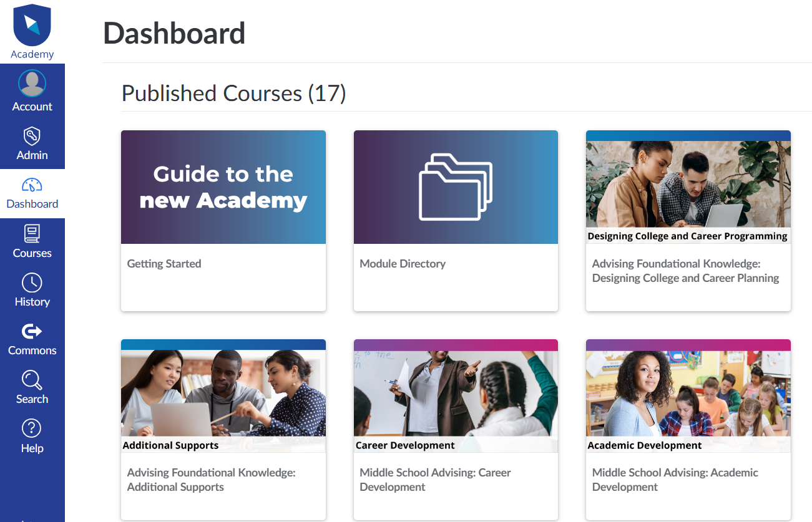Open the Search magnifier icon

click(32, 380)
